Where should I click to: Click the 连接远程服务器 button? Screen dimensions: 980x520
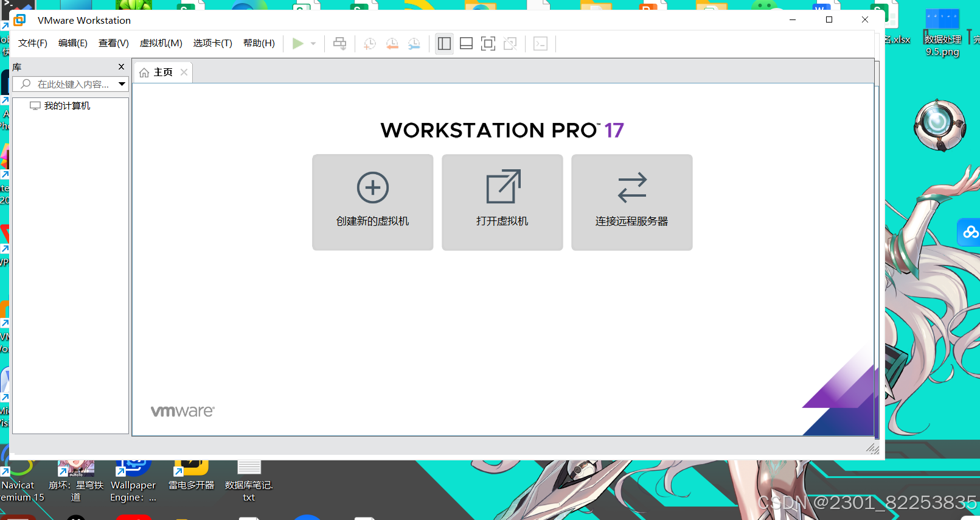(632, 202)
